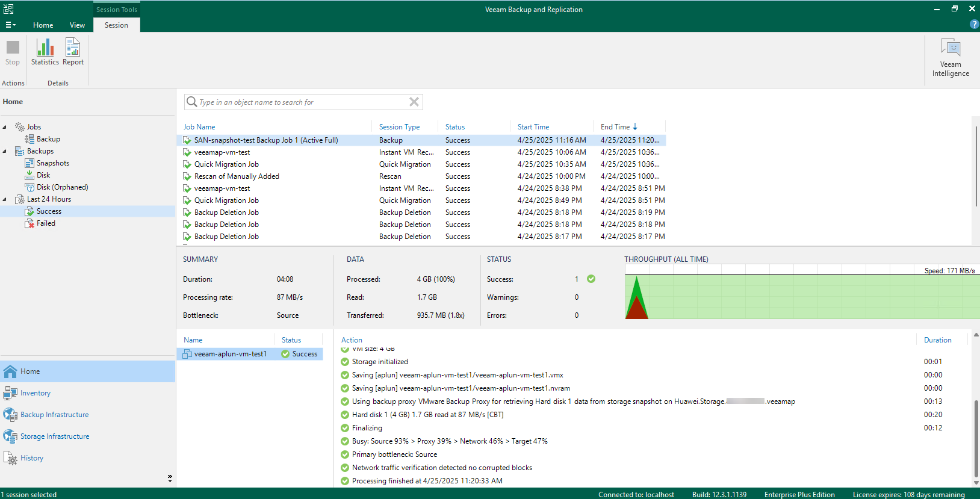Open Snapshots under Backups

tap(52, 163)
